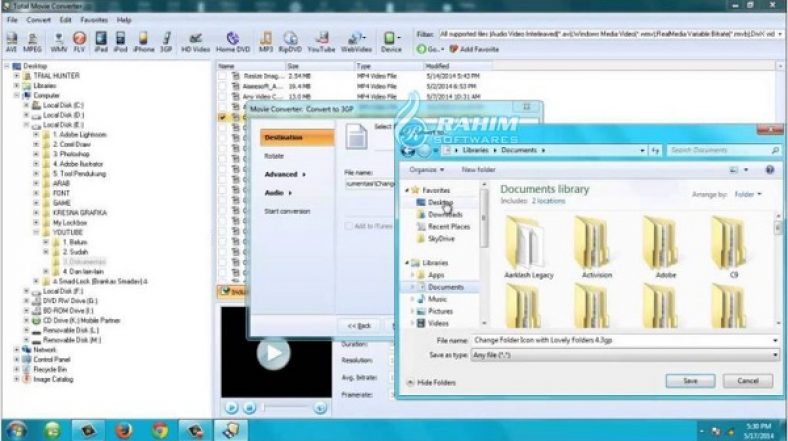Screen dimensions: 788x441
Task: Go to Start conversion step
Action: pyautogui.click(x=287, y=211)
